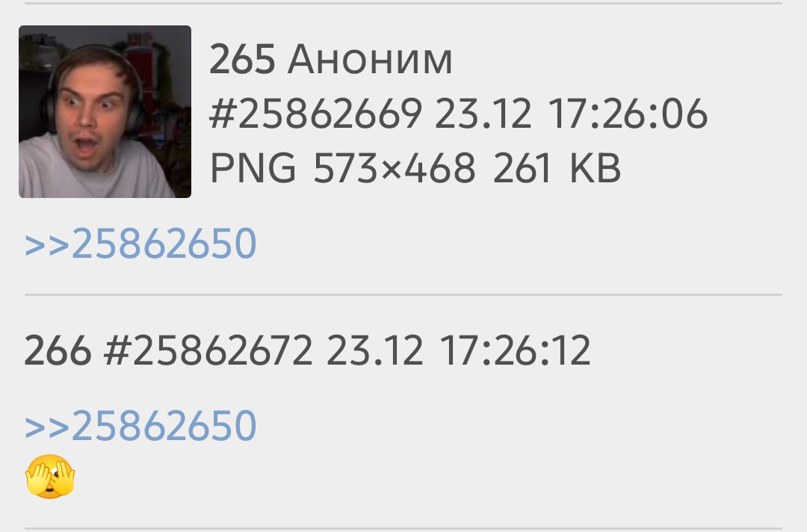
Task: Click the 23.12 date in post 265
Action: (483, 114)
